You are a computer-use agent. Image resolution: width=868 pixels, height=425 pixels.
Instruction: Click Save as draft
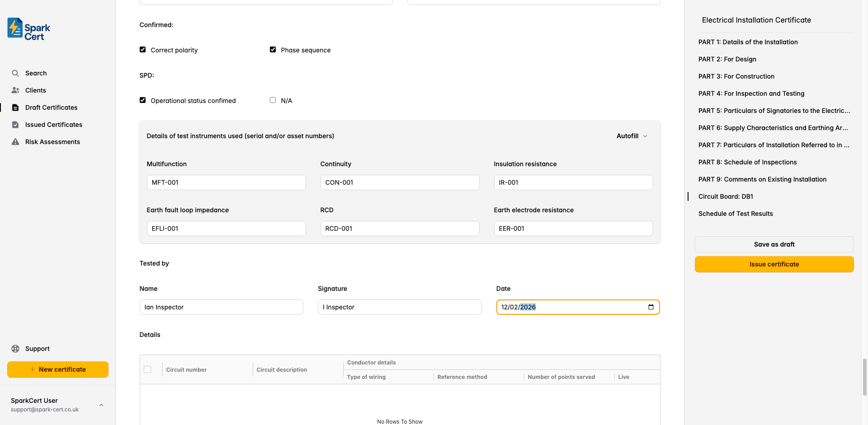click(774, 244)
